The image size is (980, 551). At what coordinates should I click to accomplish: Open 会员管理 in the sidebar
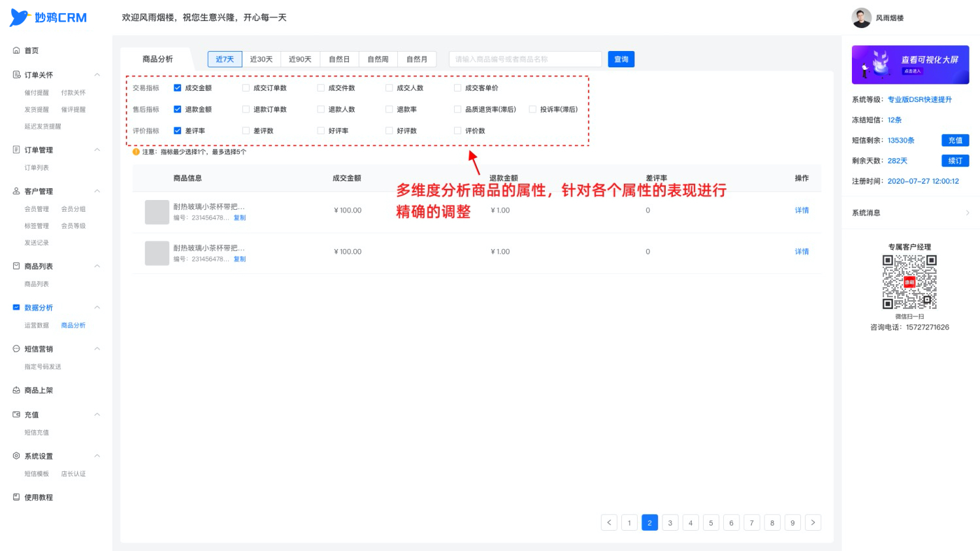pyautogui.click(x=37, y=209)
